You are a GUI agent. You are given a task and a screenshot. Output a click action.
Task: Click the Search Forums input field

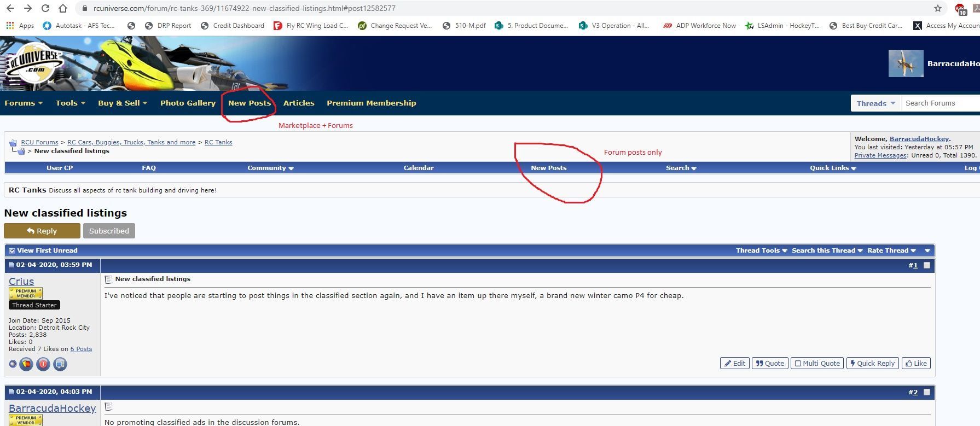click(938, 103)
